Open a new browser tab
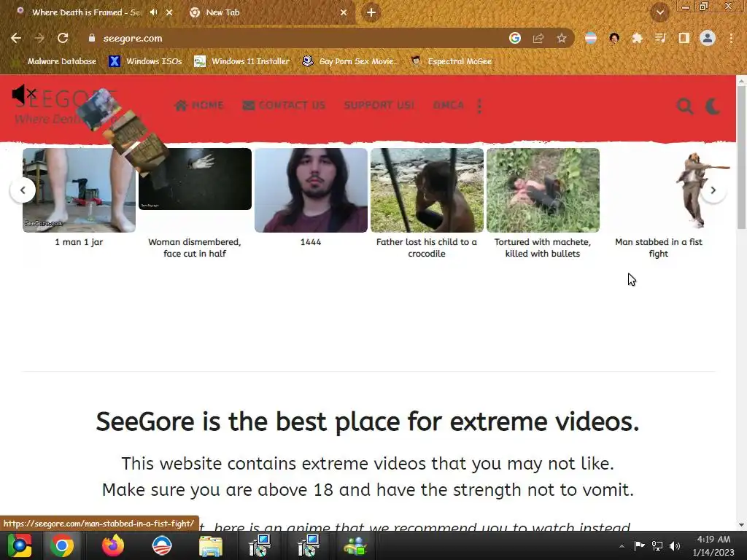This screenshot has height=560, width=747. (x=371, y=12)
